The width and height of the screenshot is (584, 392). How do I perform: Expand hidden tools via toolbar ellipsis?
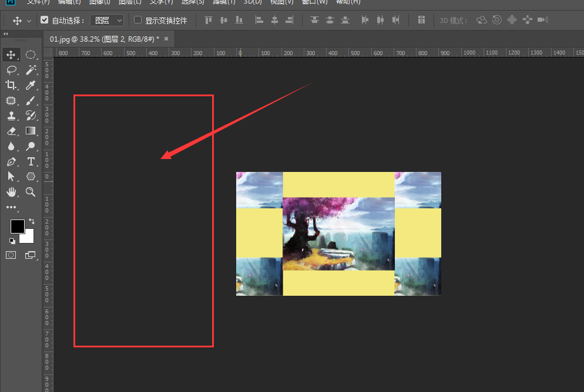[x=11, y=207]
